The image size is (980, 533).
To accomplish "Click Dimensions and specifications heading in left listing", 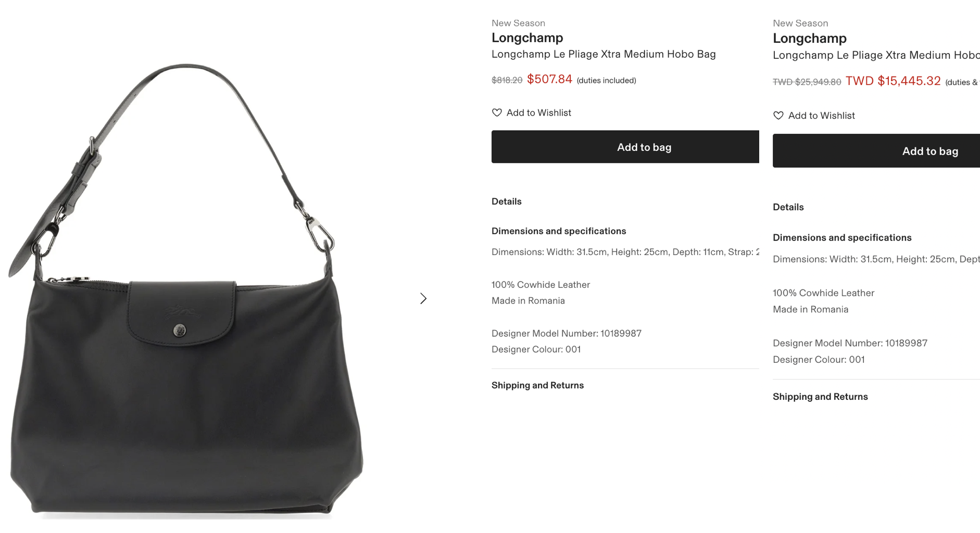I will tap(559, 231).
